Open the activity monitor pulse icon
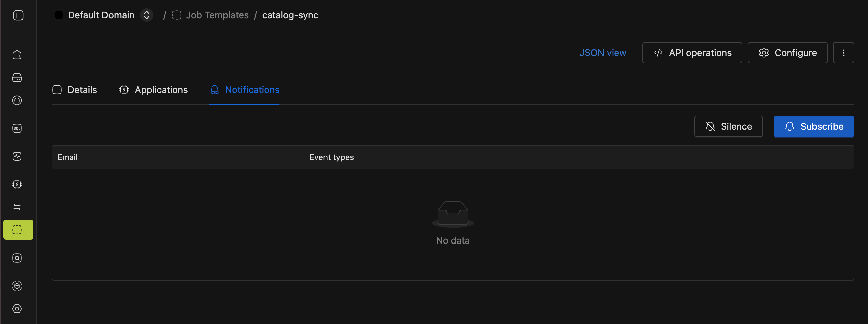 17,156
